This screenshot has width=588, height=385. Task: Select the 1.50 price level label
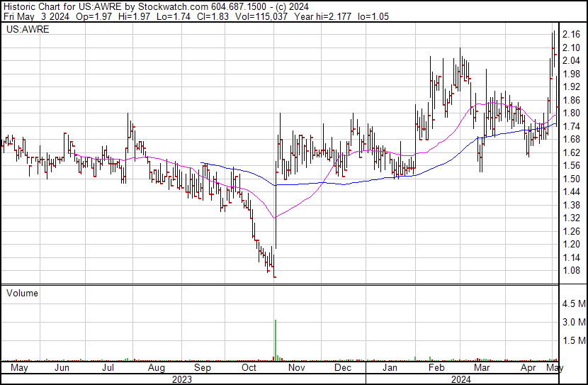(571, 179)
